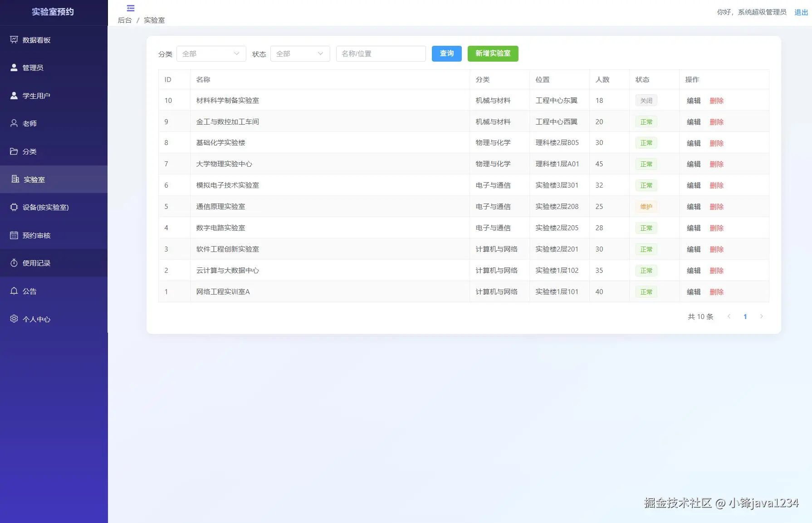Click the 后台 breadcrumb
This screenshot has height=523, width=812.
pyautogui.click(x=125, y=20)
